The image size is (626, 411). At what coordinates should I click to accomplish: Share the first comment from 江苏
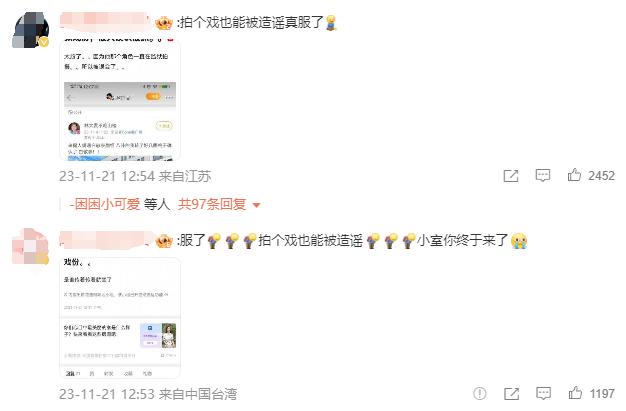click(x=511, y=176)
